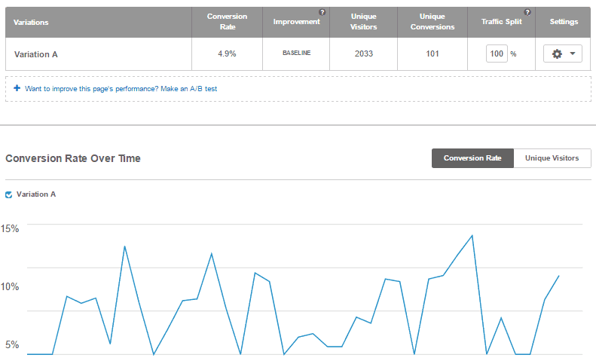Click the Unique Conversions column header

point(432,22)
